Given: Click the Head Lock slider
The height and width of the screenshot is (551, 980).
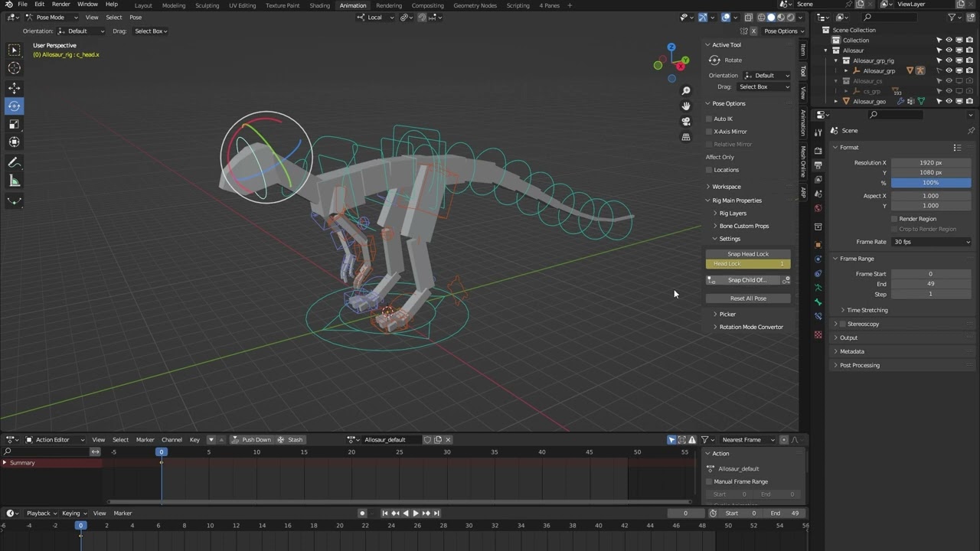Looking at the screenshot, I should point(748,264).
